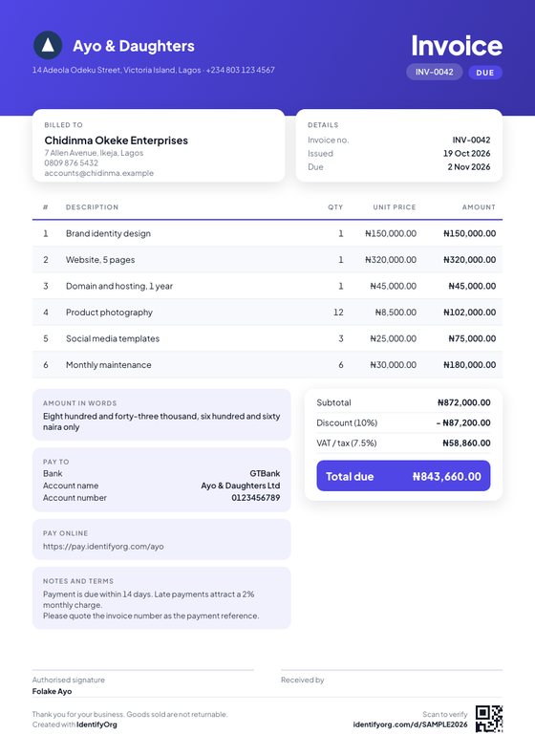Image resolution: width=535 pixels, height=756 pixels.
Task: Click the DESCRIPTION column header
Action: (92, 206)
